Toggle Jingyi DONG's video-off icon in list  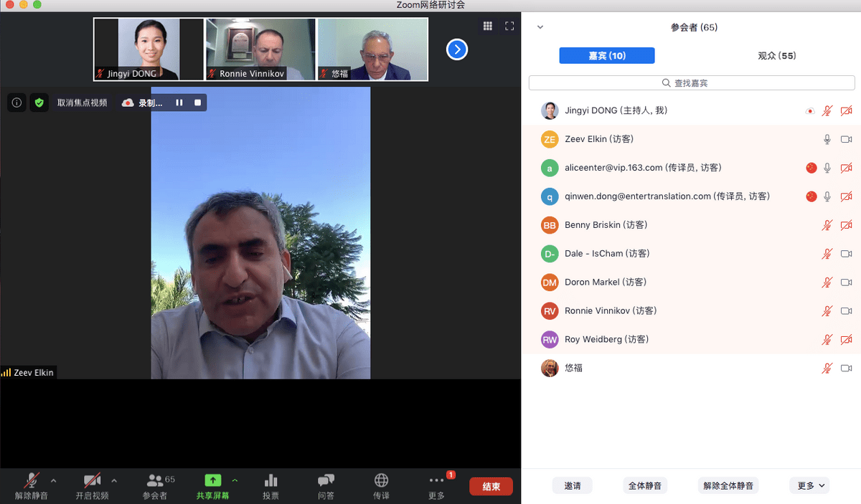pos(847,110)
